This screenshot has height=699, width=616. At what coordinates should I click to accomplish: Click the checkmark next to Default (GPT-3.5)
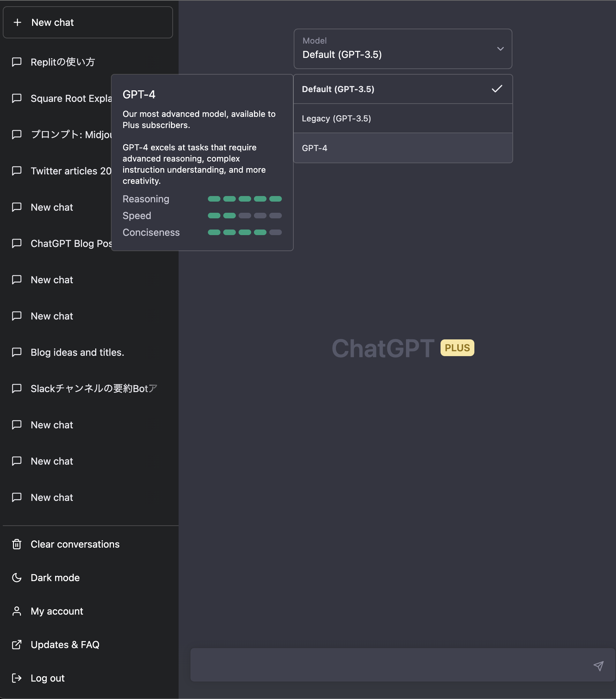tap(497, 89)
